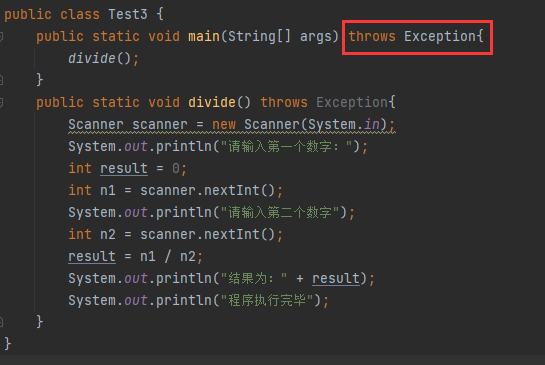Click fold end marker beside divide's closing brace
Image resolution: width=545 pixels, height=365 pixels.
click(1, 322)
